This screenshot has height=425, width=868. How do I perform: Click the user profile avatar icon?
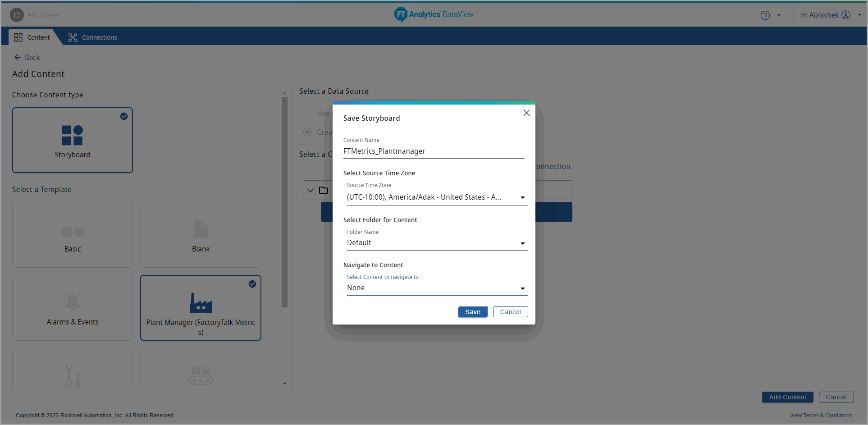click(x=846, y=15)
